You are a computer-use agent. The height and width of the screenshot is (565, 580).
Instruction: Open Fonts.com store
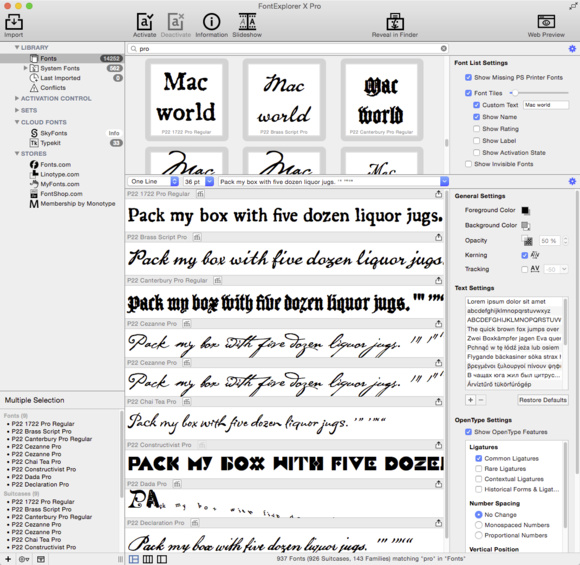[55, 164]
